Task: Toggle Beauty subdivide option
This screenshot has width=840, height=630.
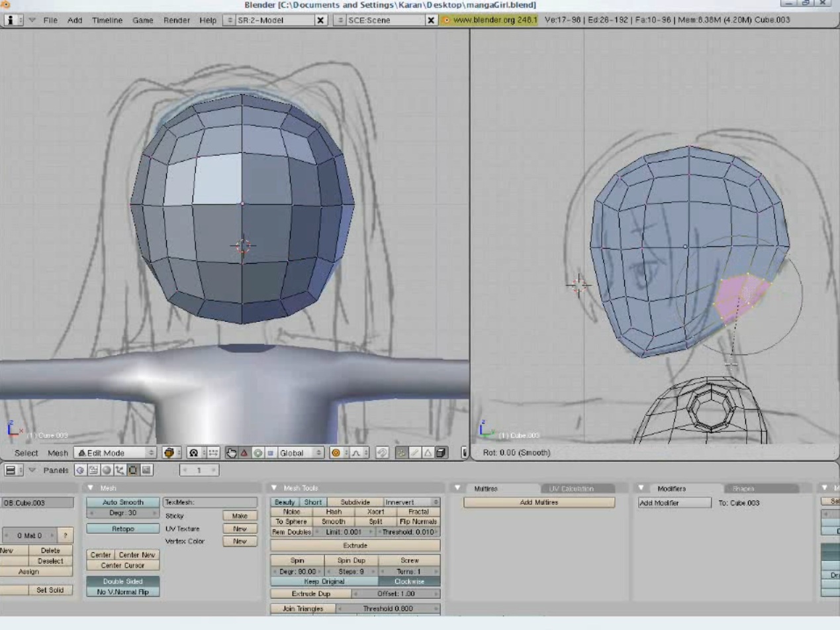Action: pos(285,502)
